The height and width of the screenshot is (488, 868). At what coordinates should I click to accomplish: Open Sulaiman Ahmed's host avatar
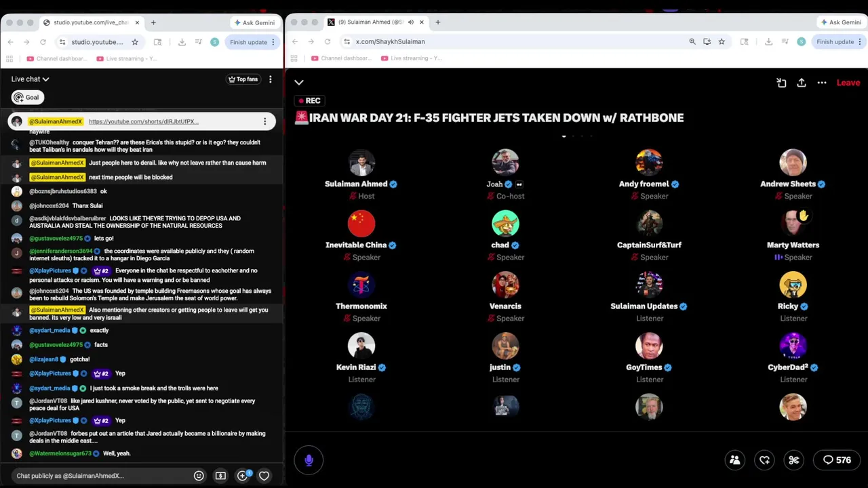click(361, 163)
